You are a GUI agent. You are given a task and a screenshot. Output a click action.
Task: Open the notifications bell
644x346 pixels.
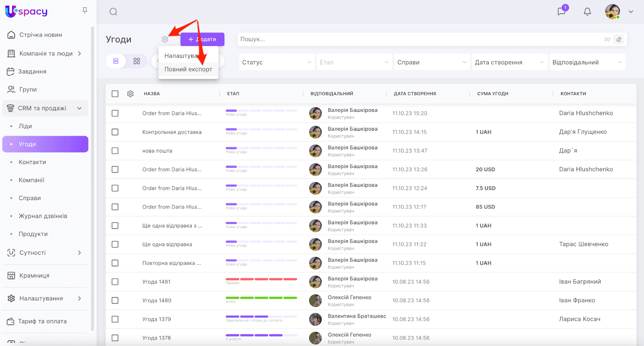pos(587,12)
